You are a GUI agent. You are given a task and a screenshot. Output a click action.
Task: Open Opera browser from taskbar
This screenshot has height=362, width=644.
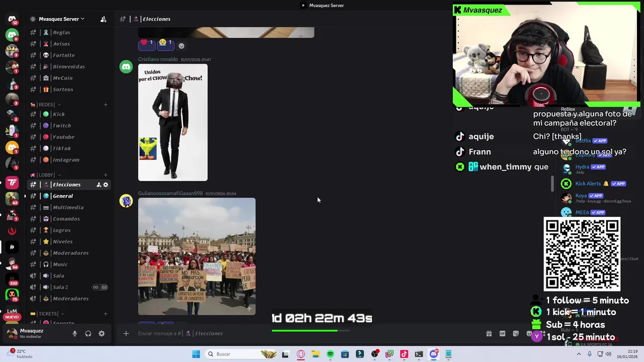pyautogui.click(x=301, y=354)
